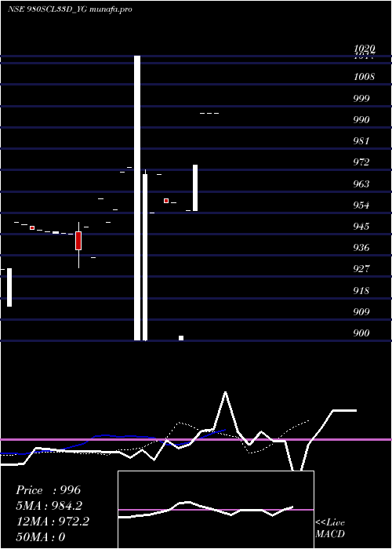
Task: Click the peak of the white indicator line
Action: tap(225, 392)
